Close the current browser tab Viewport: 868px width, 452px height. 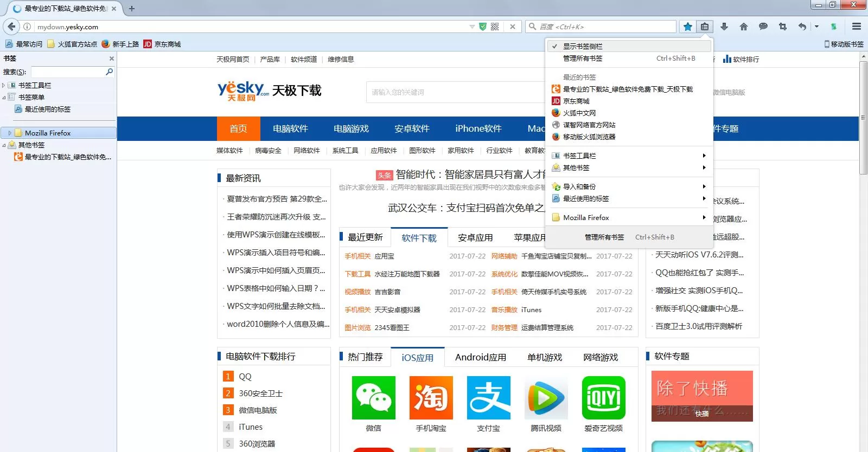114,9
